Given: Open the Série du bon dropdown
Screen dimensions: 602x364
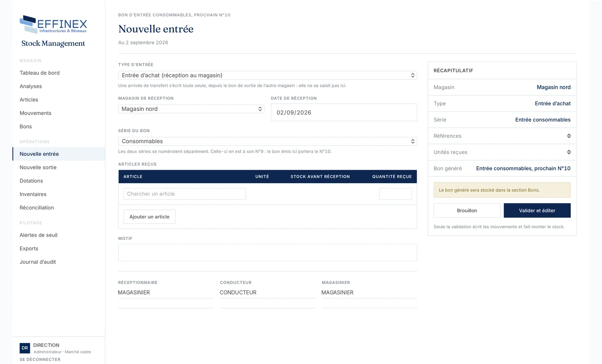Looking at the screenshot, I should pos(268,141).
